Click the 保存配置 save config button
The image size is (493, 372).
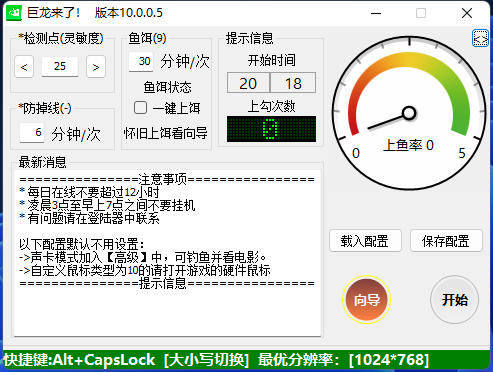tap(446, 241)
